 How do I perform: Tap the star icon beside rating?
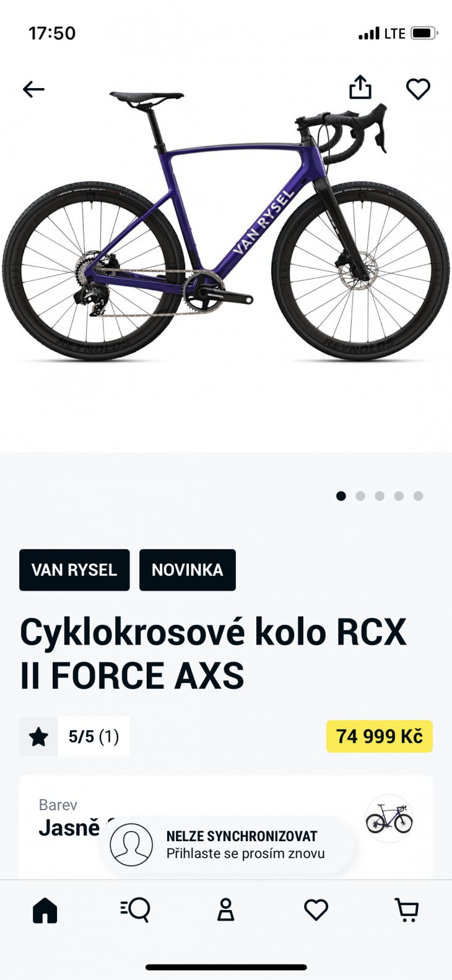[x=38, y=736]
